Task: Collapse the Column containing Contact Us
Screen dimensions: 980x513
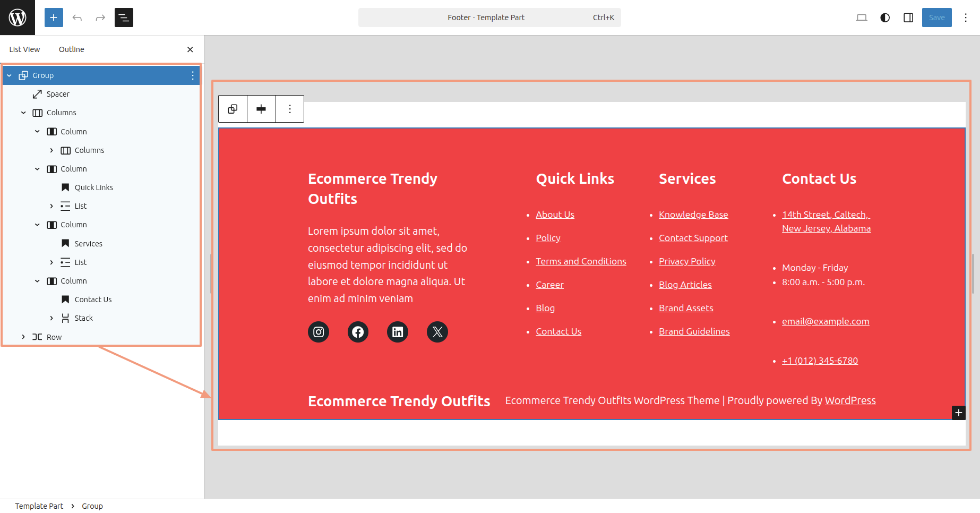Action: click(37, 281)
